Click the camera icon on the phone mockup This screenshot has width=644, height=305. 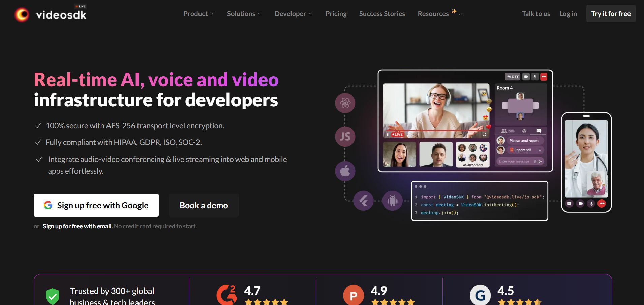coord(580,204)
